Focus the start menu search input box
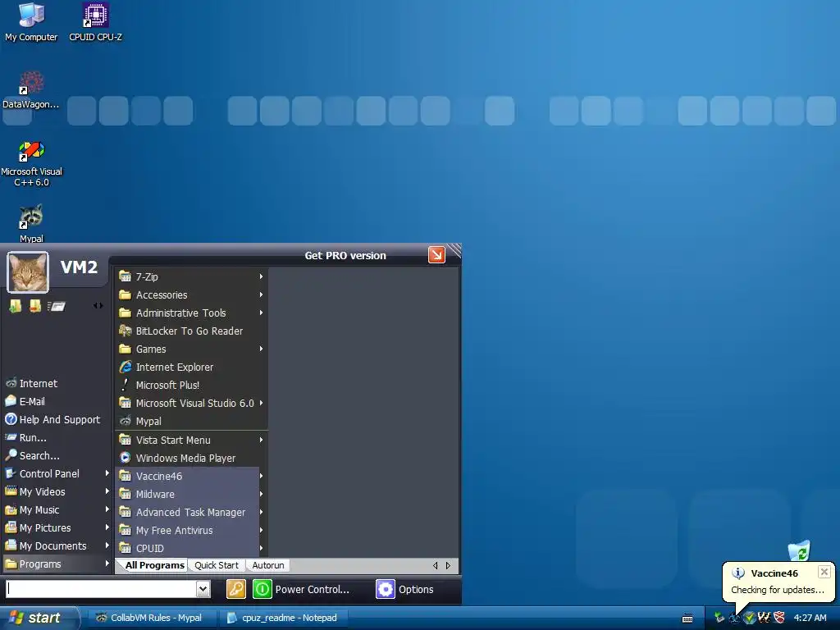Screen dimensions: 840x630 (101, 589)
